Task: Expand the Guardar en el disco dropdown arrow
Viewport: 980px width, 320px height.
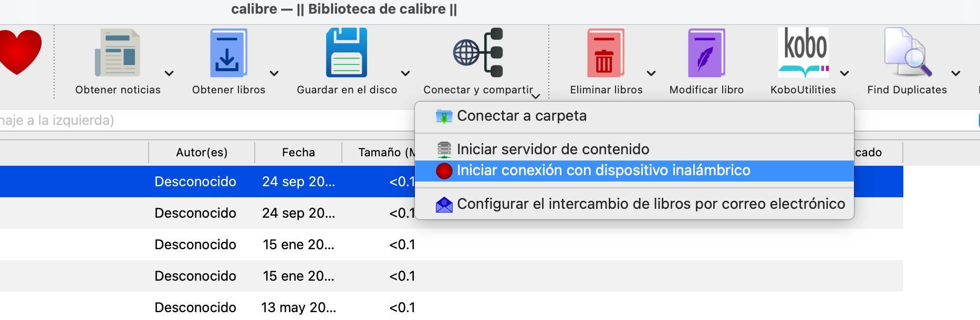Action: [405, 73]
